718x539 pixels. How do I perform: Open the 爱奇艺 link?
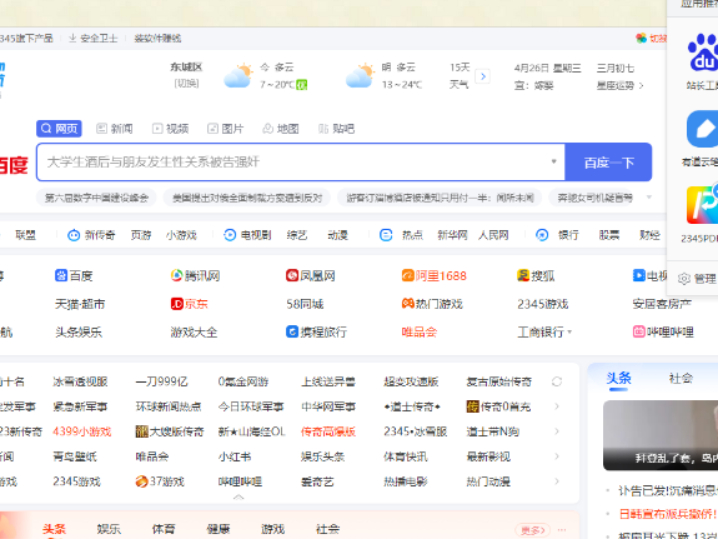pos(317,481)
